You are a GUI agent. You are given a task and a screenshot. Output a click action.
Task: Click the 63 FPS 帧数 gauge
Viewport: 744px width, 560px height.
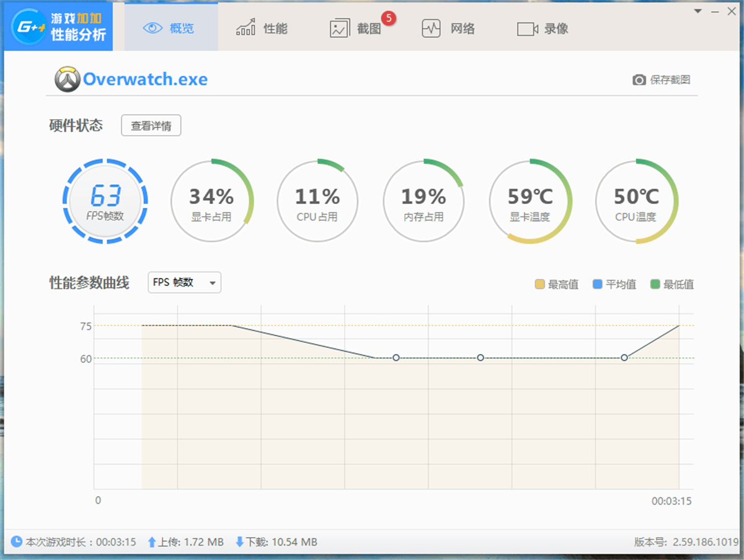(x=105, y=202)
